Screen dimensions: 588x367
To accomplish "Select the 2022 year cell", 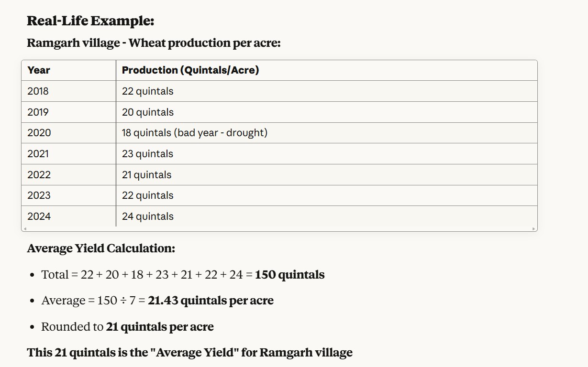I will pos(39,175).
